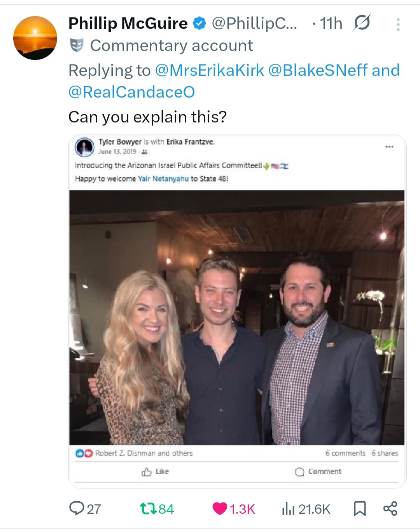Repost this tweet

tap(147, 508)
